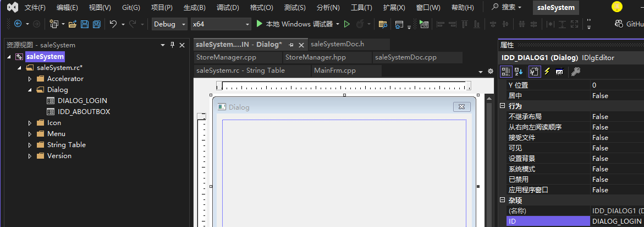Image resolution: width=644 pixels, height=227 pixels.
Task: Show the Properties page wrench icon
Action: (535, 72)
